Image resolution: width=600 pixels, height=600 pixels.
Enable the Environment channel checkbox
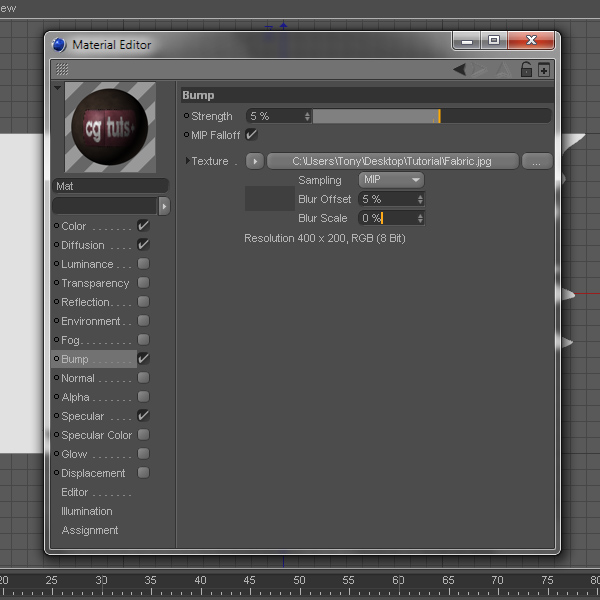pos(143,321)
